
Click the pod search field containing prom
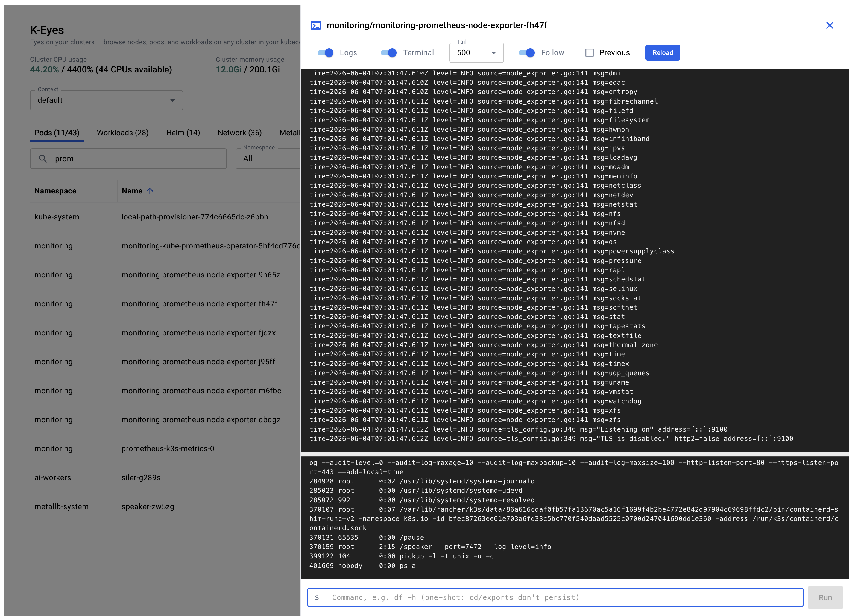tap(128, 159)
